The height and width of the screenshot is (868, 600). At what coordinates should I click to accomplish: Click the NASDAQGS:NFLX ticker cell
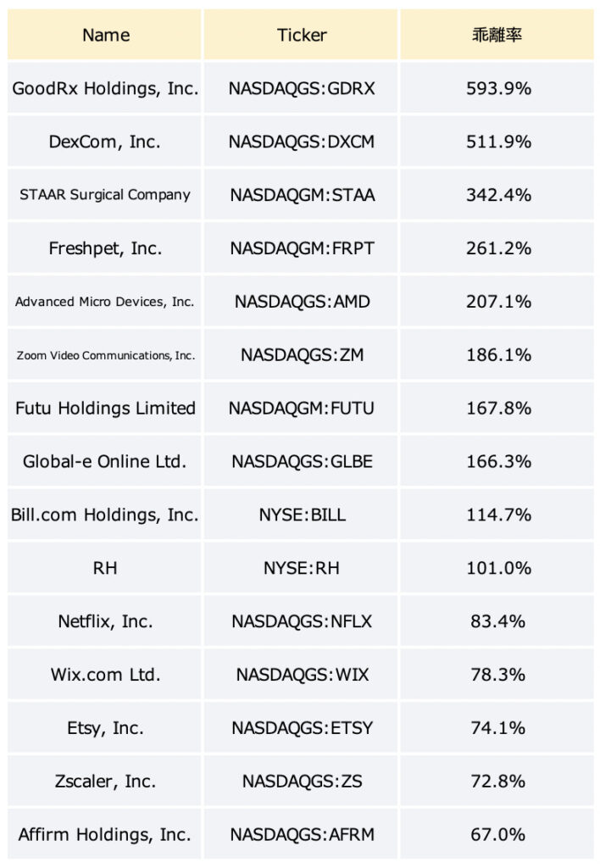[301, 621]
